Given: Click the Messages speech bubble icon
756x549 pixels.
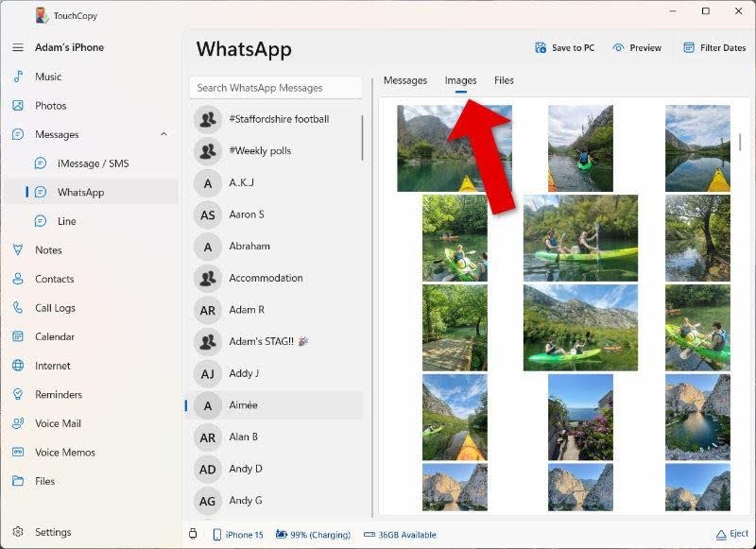Looking at the screenshot, I should (18, 134).
